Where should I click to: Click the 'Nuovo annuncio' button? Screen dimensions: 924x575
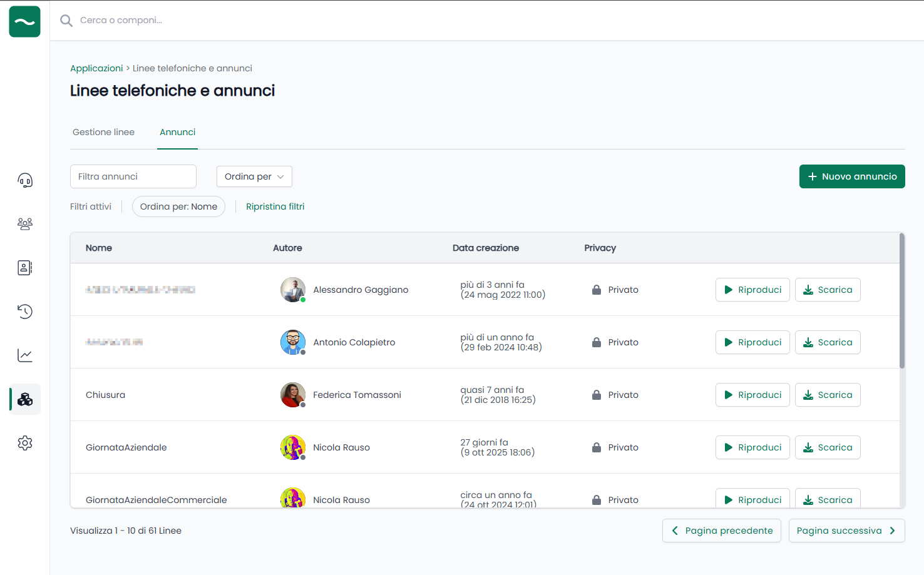click(x=851, y=176)
